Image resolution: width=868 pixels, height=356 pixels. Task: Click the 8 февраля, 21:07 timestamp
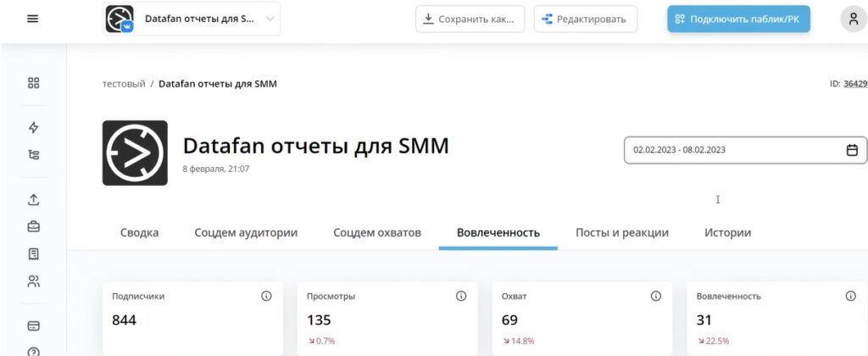pos(216,169)
